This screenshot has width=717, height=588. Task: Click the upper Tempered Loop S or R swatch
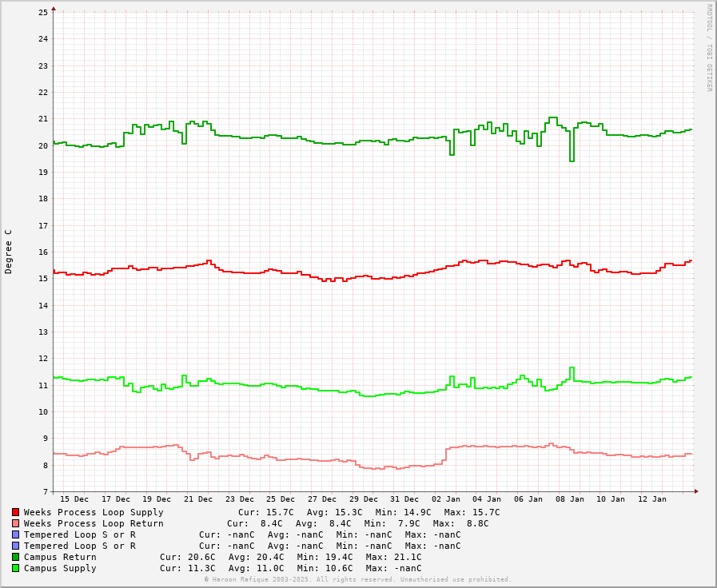[x=15, y=534]
